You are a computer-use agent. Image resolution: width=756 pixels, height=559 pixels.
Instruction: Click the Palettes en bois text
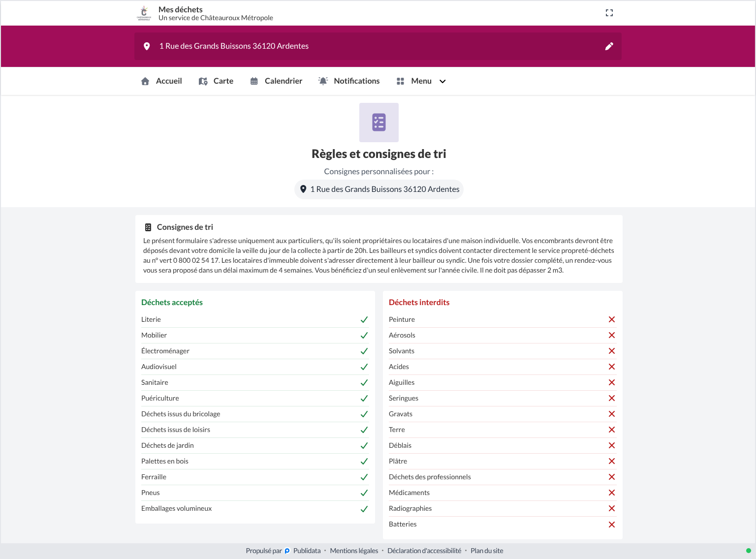click(165, 461)
